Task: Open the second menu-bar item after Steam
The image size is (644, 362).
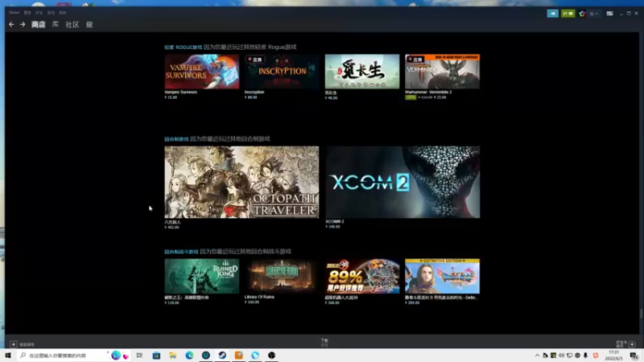Action: pos(27,13)
